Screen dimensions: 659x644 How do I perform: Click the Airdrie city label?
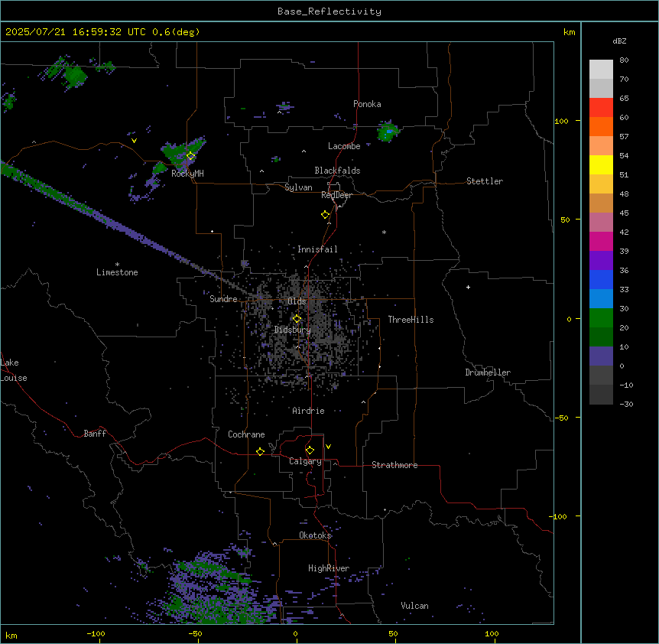[x=309, y=411]
